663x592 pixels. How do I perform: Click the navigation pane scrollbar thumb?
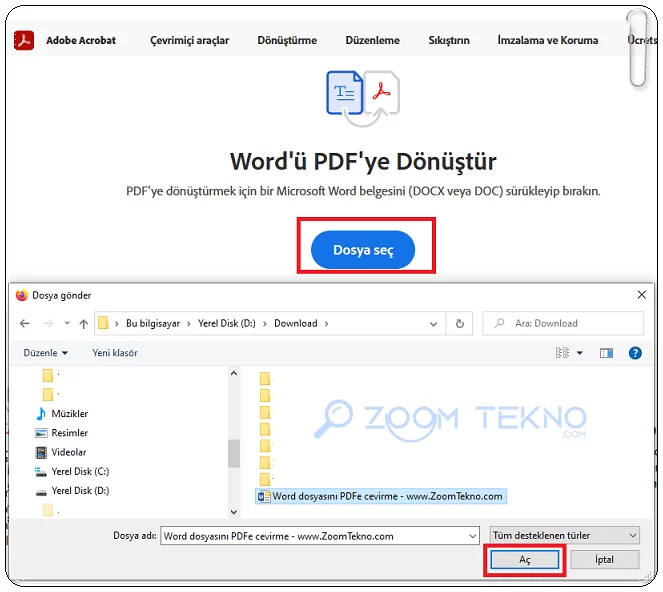(233, 453)
